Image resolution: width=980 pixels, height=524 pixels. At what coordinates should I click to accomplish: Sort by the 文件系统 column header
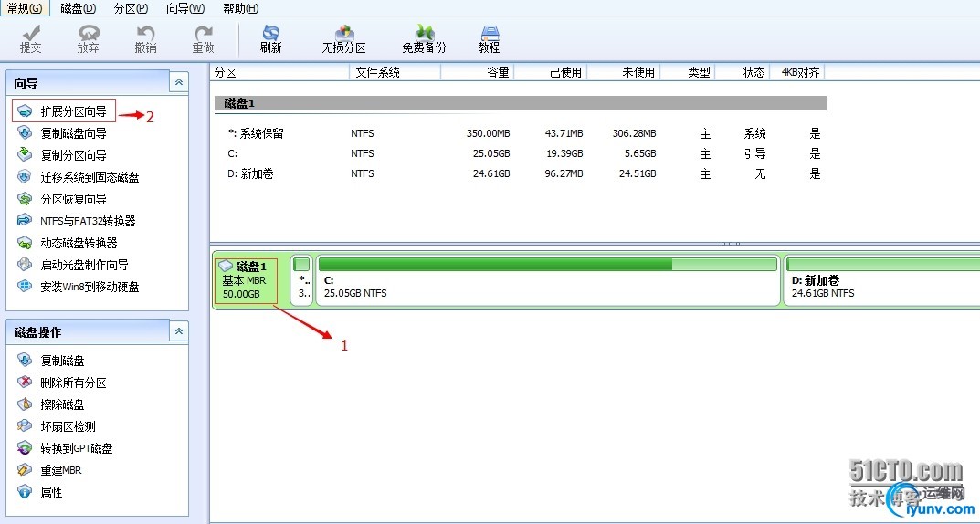(x=395, y=72)
